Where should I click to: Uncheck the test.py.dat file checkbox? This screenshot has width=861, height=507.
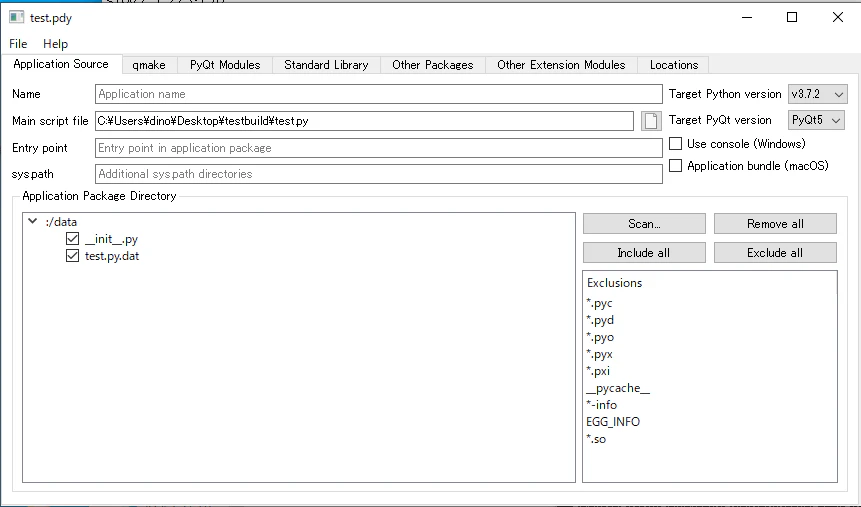pyautogui.click(x=72, y=255)
